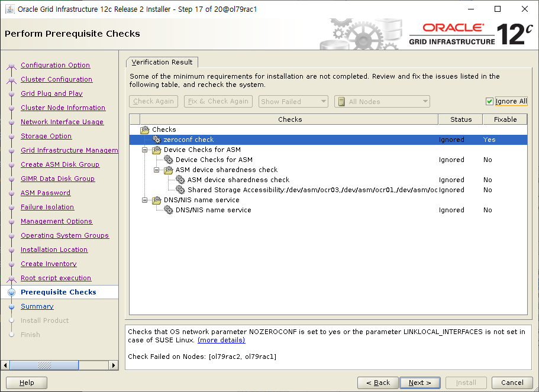Go to Cluster Configuration step
This screenshot has width=539, height=392.
pyautogui.click(x=56, y=79)
